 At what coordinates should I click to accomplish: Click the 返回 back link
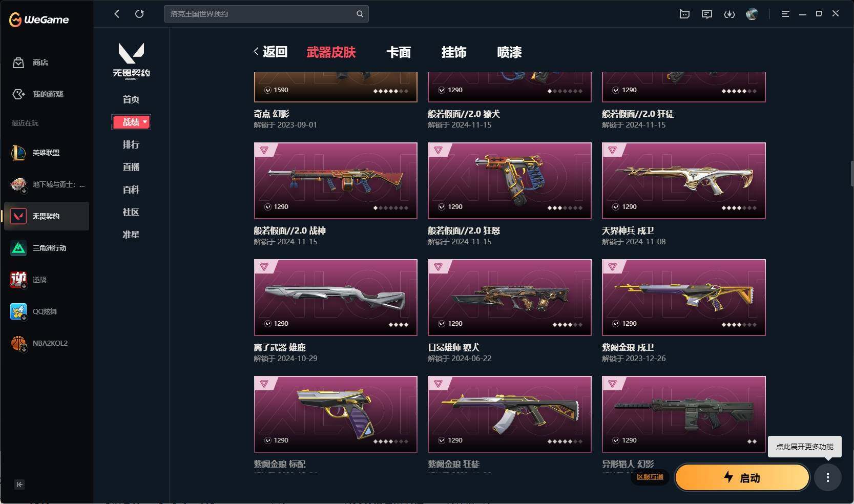tap(270, 52)
